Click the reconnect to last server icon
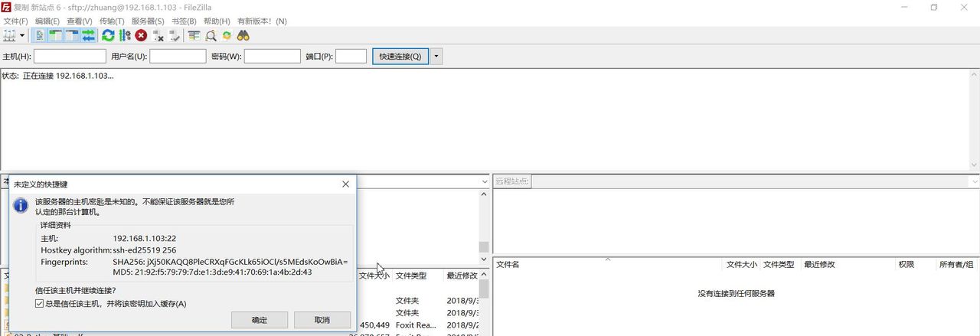 (x=174, y=35)
